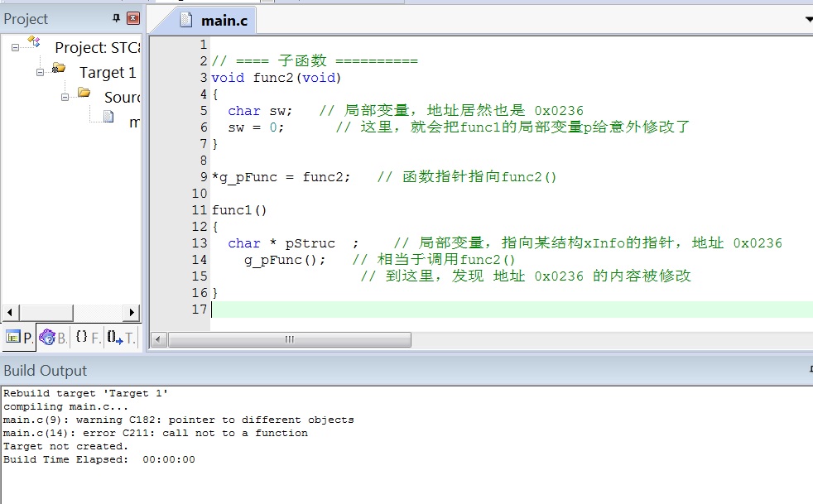The height and width of the screenshot is (504, 813).
Task: Collapse the Target 1 tree node
Action: pos(40,72)
